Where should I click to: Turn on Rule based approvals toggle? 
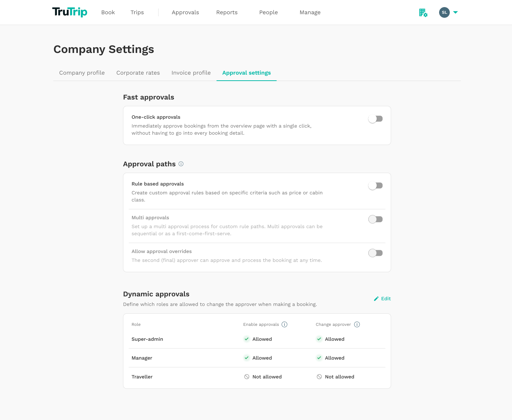click(x=375, y=185)
